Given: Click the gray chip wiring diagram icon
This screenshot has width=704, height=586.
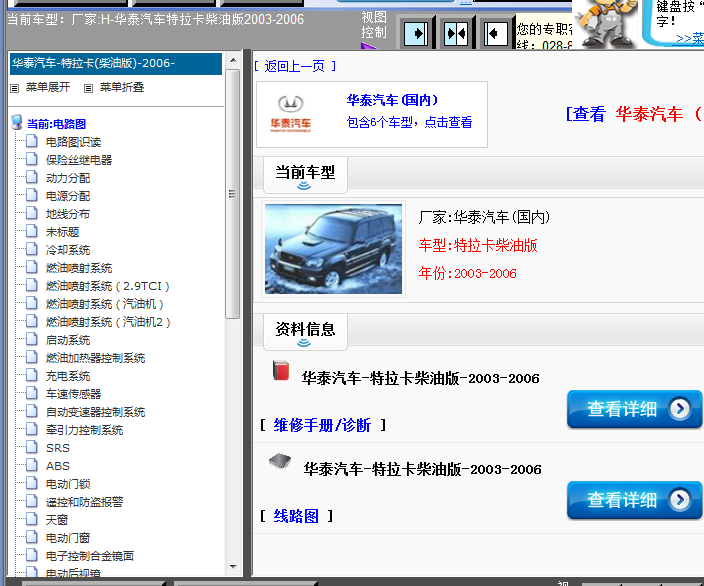Looking at the screenshot, I should tap(280, 461).
